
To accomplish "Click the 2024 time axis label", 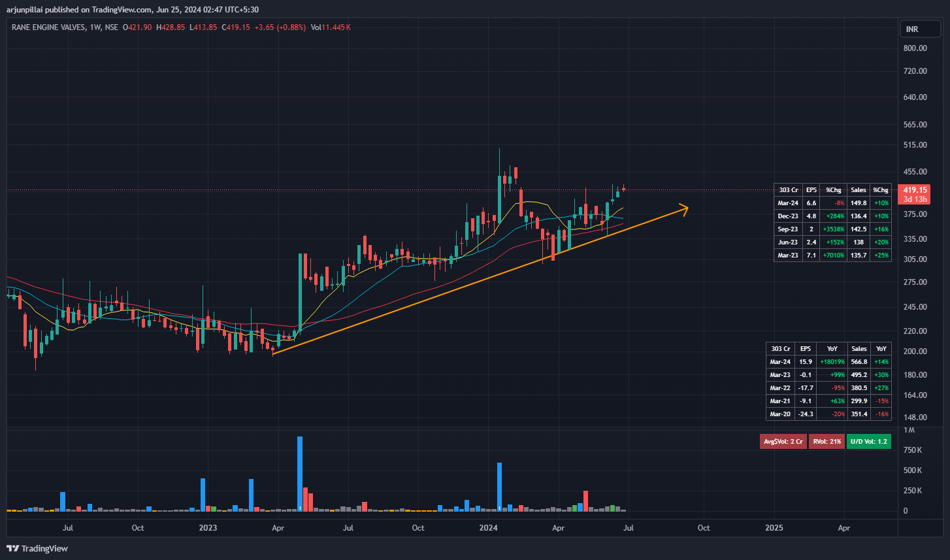I will [x=488, y=528].
